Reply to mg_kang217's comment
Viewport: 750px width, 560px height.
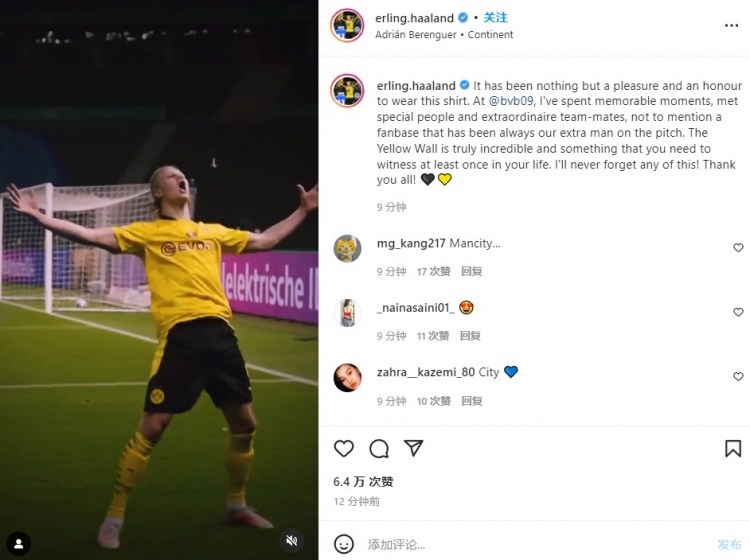pos(472,272)
